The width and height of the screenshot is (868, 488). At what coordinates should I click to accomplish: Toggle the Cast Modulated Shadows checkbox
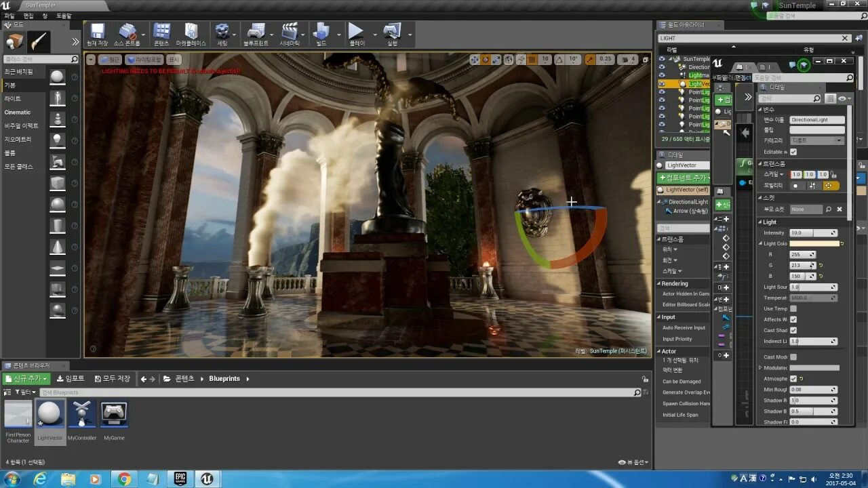tap(793, 357)
